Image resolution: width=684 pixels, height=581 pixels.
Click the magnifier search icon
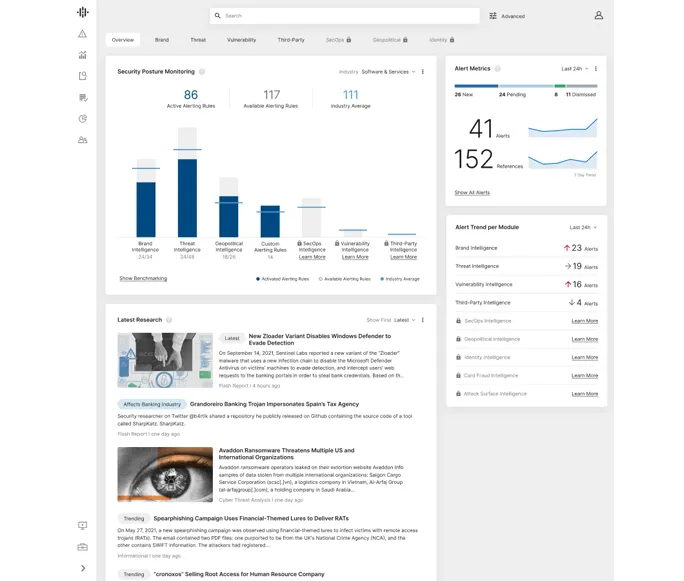pos(218,16)
